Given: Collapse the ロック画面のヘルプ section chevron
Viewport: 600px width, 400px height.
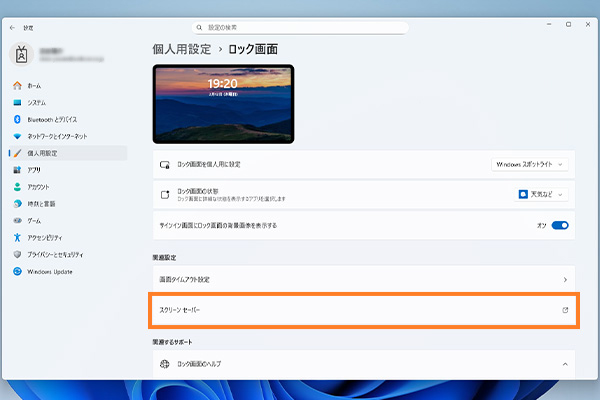Looking at the screenshot, I should point(565,364).
